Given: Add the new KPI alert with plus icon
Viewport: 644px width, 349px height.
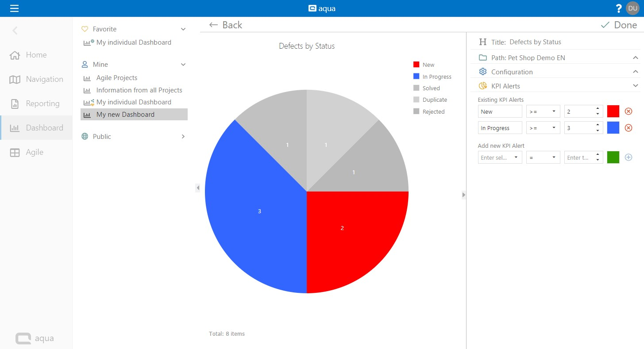Looking at the screenshot, I should [x=628, y=157].
